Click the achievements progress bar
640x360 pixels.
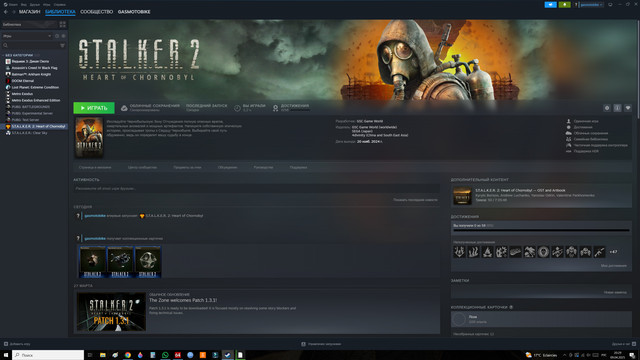tap(541, 230)
